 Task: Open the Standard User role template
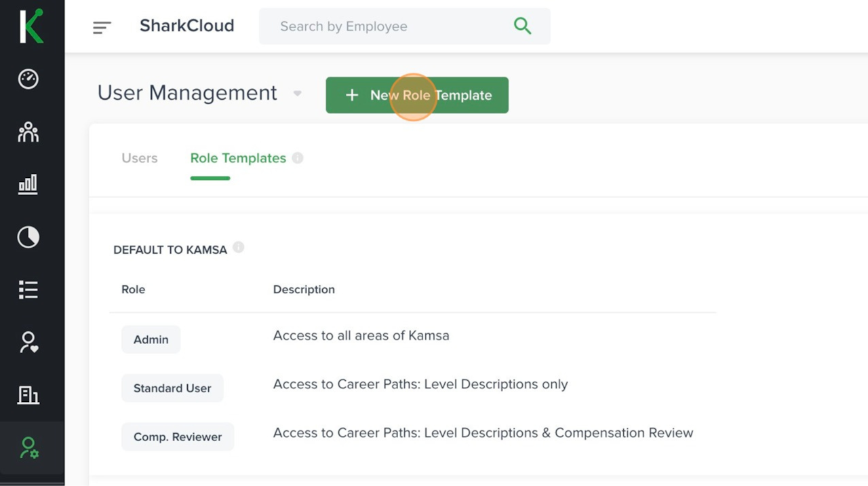(172, 388)
